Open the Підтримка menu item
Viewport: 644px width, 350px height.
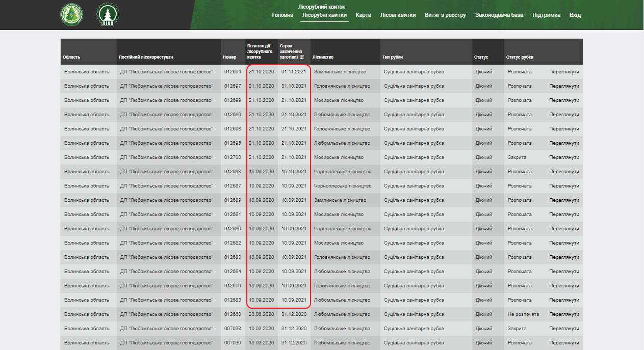(x=546, y=15)
